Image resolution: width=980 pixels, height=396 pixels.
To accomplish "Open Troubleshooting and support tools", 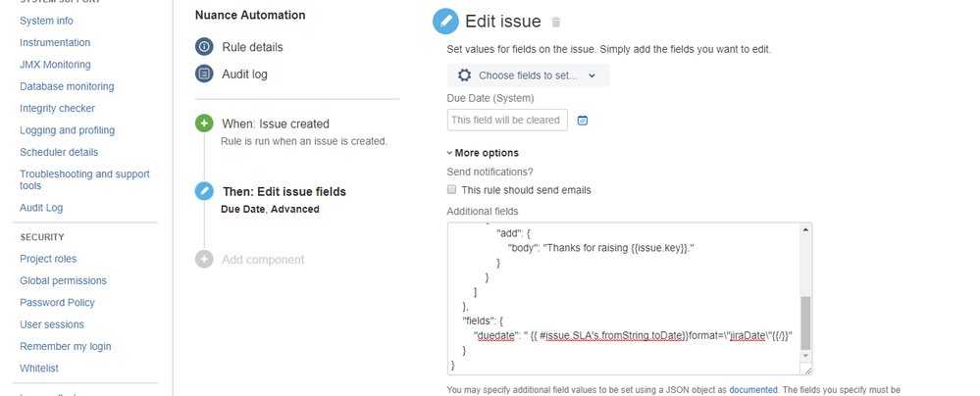I will tap(84, 180).
